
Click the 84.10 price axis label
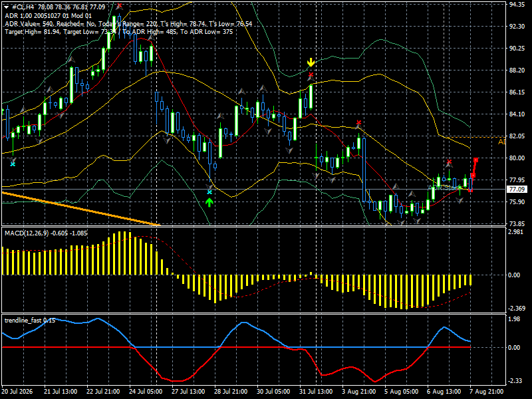pyautogui.click(x=517, y=114)
